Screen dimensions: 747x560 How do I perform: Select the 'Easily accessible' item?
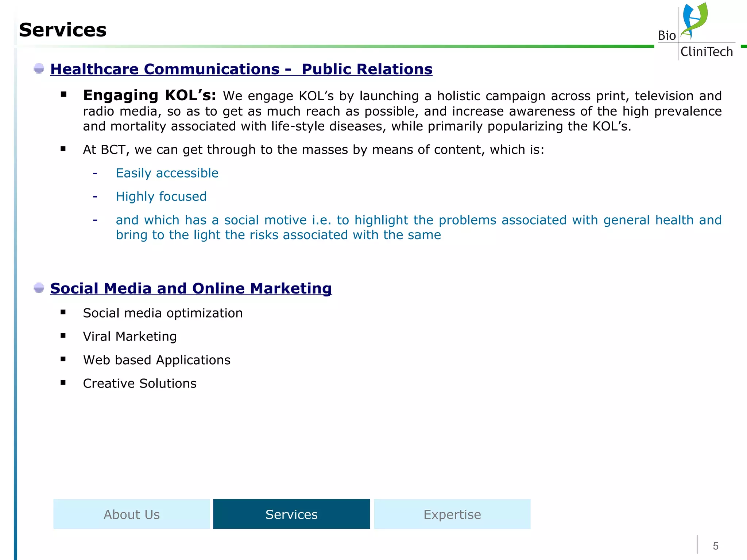tap(167, 173)
